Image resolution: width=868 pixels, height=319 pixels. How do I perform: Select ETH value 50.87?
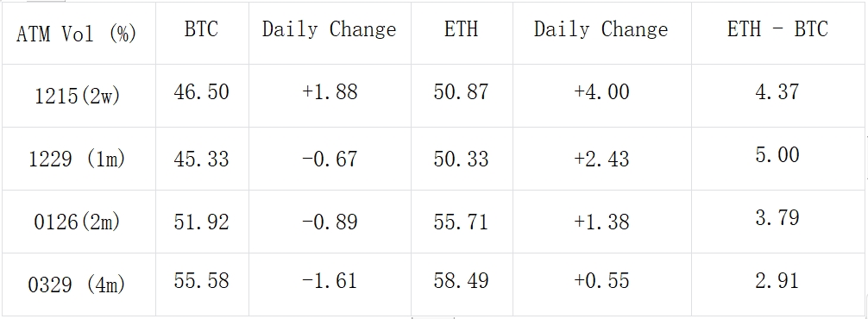click(462, 96)
